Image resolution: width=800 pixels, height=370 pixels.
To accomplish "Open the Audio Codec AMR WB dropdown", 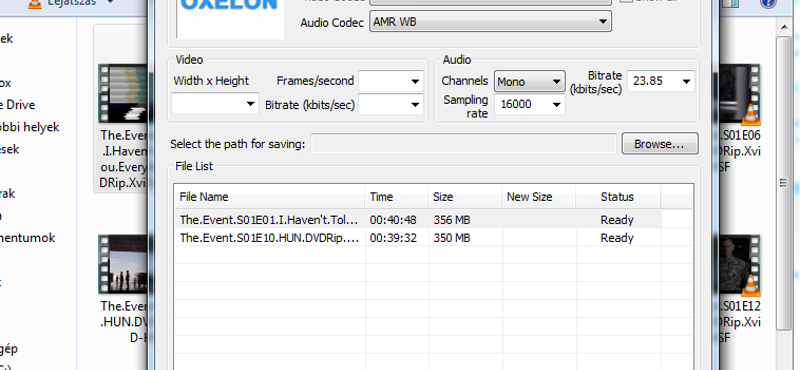I will point(490,22).
